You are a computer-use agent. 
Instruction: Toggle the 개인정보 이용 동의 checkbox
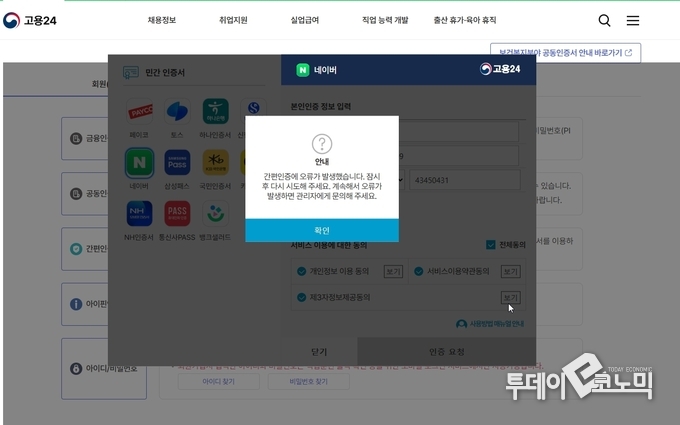(301, 271)
